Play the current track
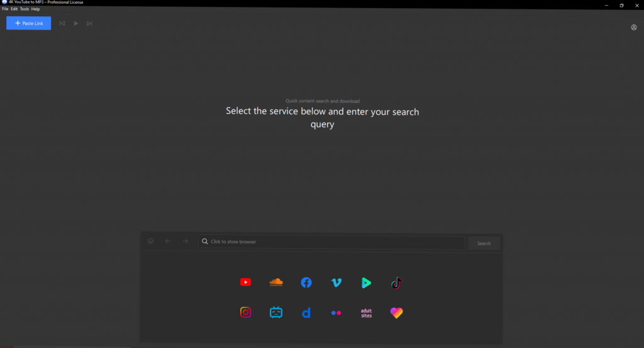The width and height of the screenshot is (644, 348). point(76,23)
